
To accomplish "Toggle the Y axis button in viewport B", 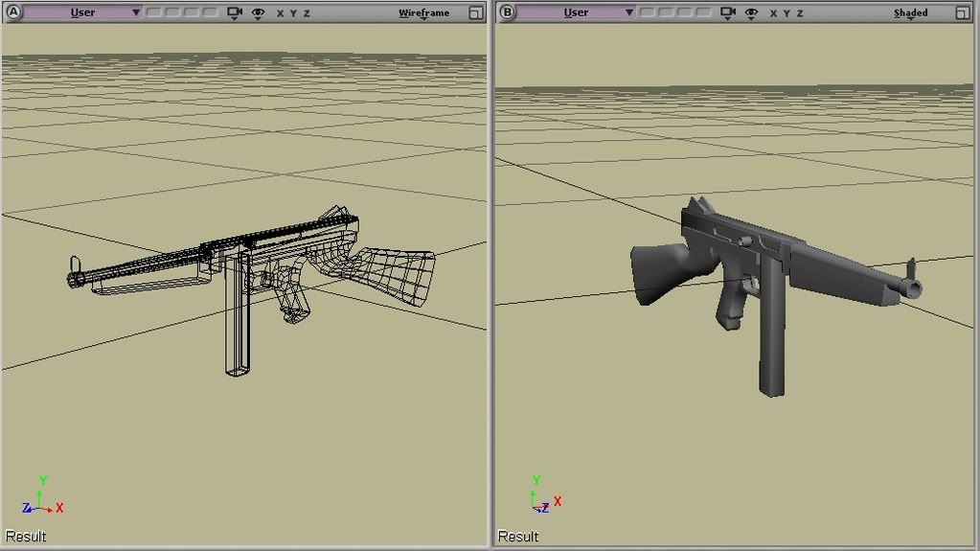I will [x=786, y=13].
